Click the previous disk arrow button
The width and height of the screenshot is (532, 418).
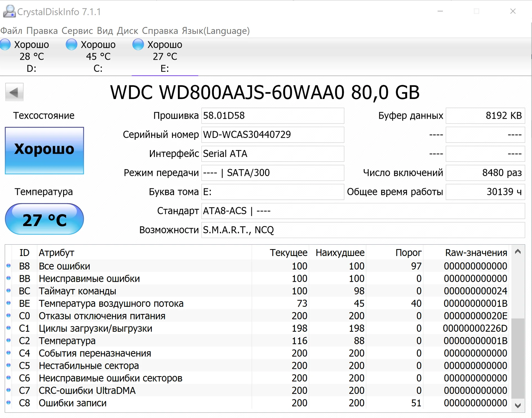(14, 92)
